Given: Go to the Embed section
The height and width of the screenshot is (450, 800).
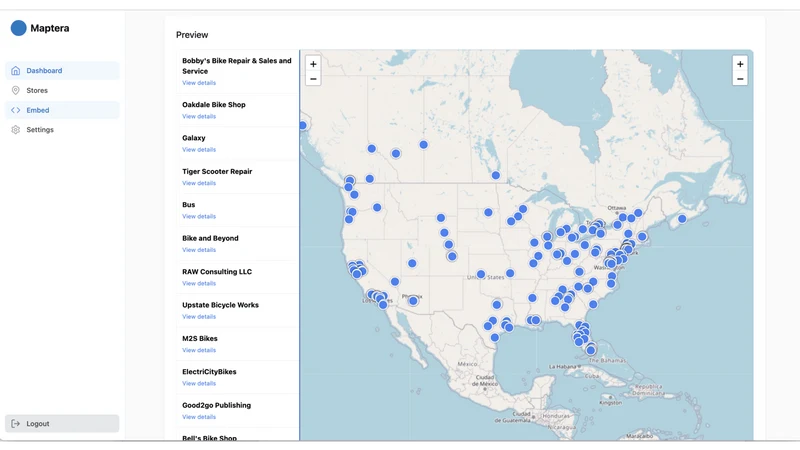Looking at the screenshot, I should 62,110.
